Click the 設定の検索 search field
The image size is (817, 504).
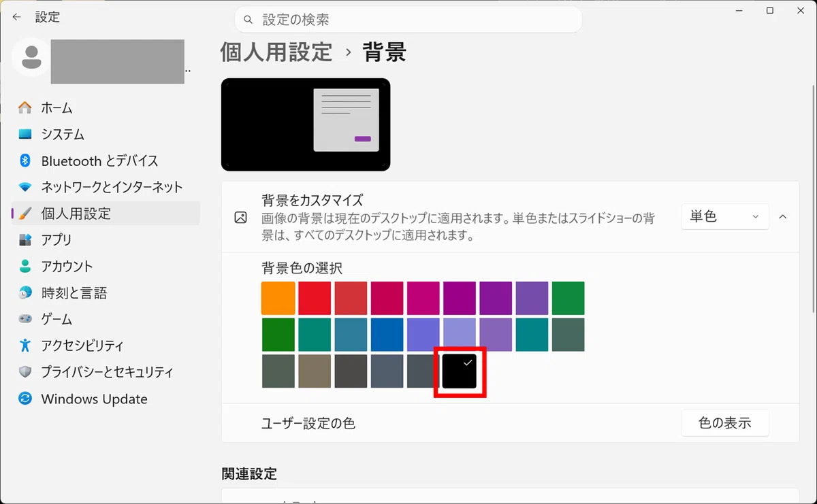pos(408,20)
